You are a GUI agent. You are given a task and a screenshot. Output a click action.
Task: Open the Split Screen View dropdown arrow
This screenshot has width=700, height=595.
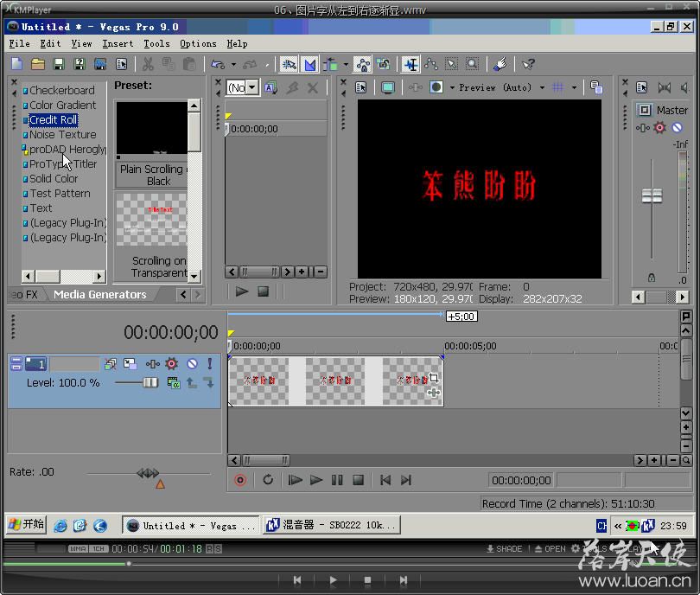[x=452, y=87]
